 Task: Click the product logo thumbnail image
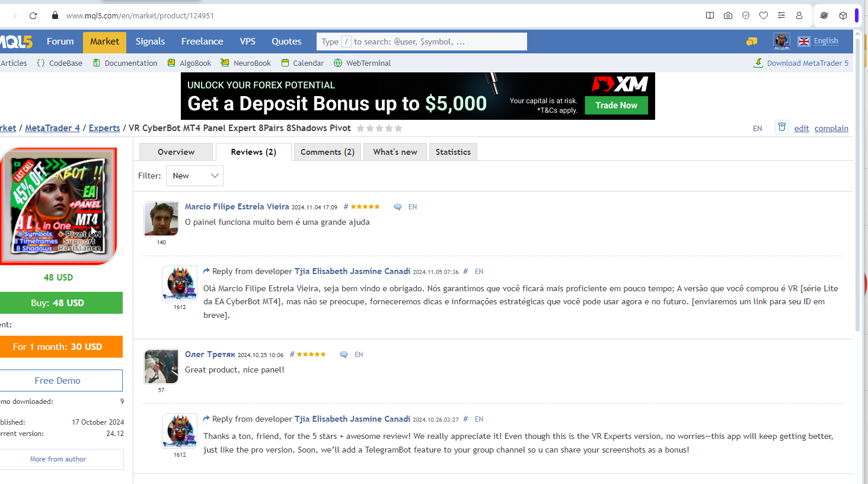[x=58, y=206]
